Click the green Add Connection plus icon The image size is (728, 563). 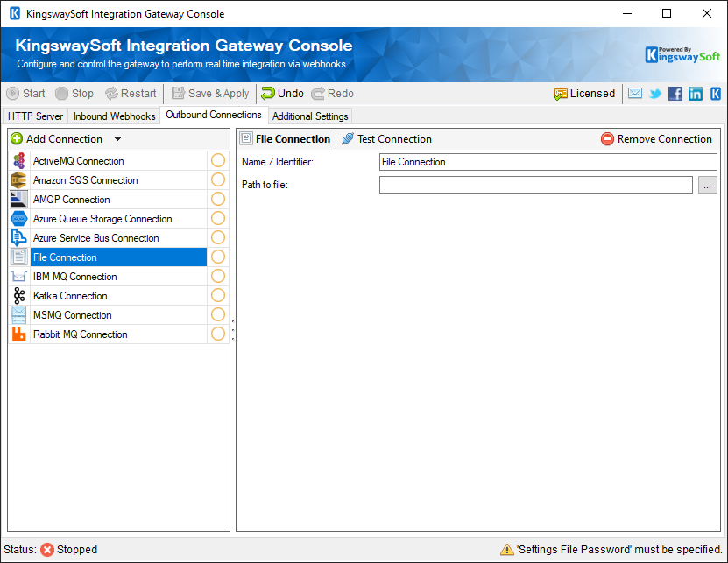(17, 138)
